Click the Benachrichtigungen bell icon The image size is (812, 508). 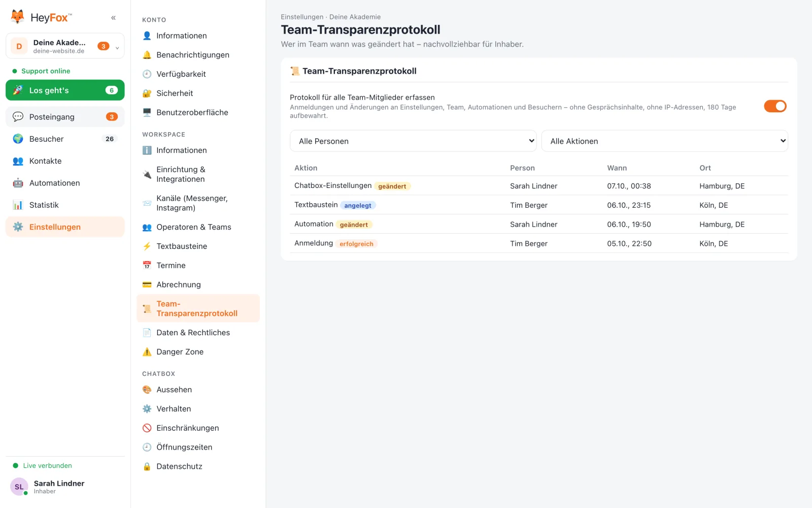147,55
